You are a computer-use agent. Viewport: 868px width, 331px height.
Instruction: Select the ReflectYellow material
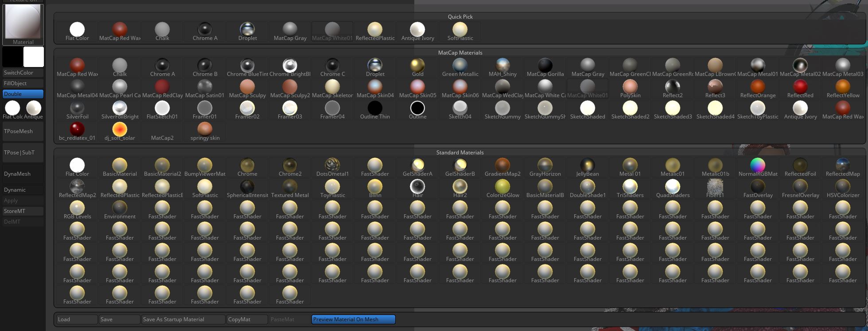pos(843,89)
